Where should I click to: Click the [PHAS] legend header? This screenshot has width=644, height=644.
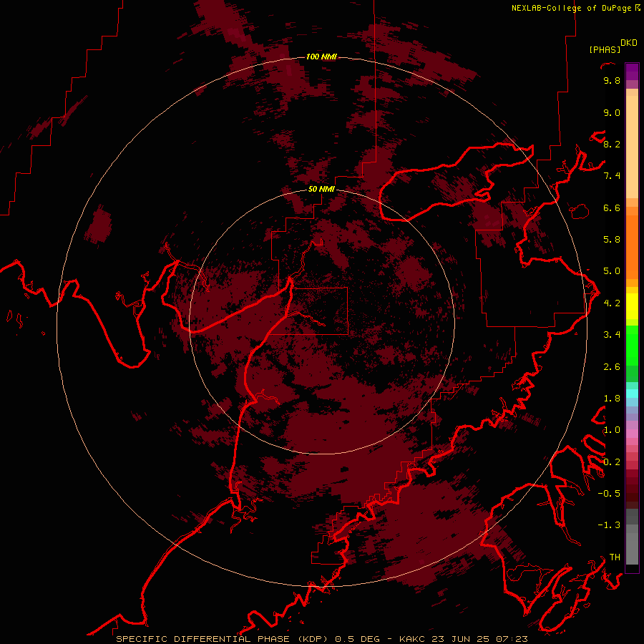point(605,49)
